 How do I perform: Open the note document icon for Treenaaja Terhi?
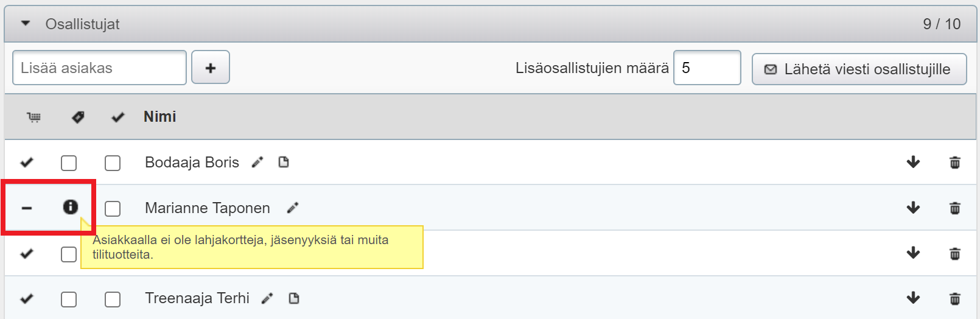(x=294, y=298)
